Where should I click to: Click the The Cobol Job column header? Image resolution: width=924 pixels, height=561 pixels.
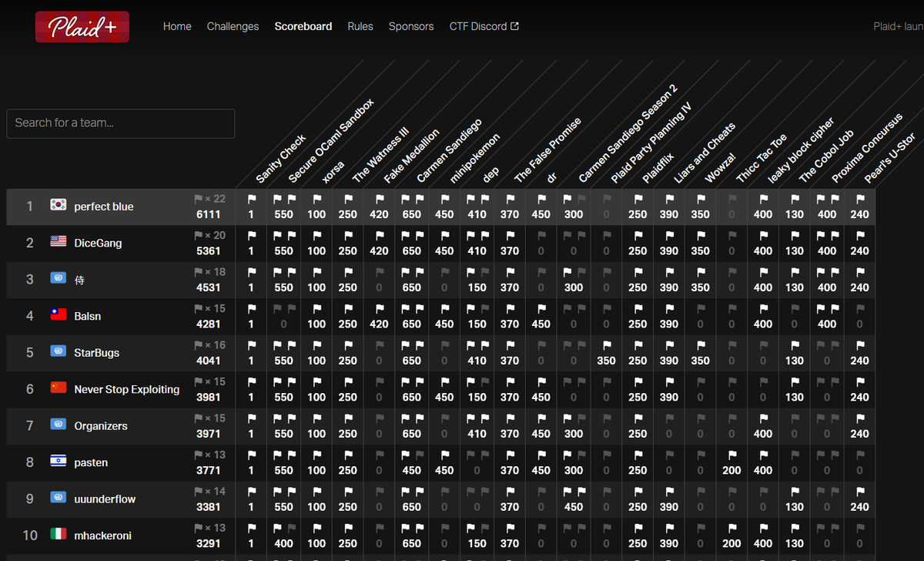point(827,156)
